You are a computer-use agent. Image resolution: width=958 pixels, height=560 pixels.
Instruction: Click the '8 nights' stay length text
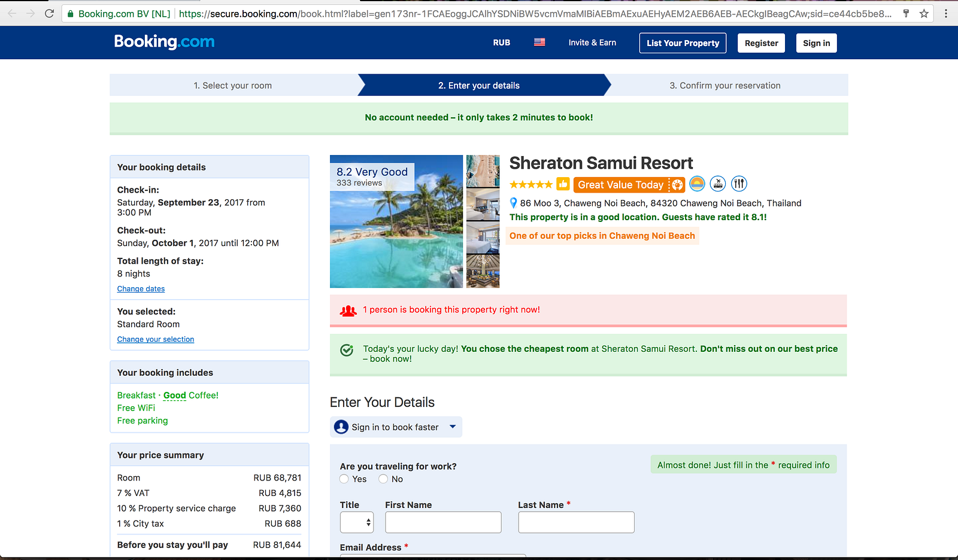134,274
